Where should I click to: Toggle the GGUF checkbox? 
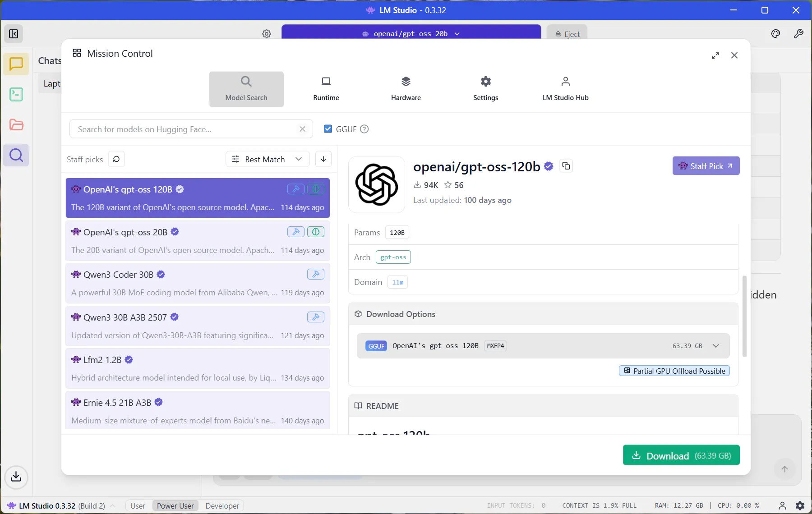[x=328, y=129]
